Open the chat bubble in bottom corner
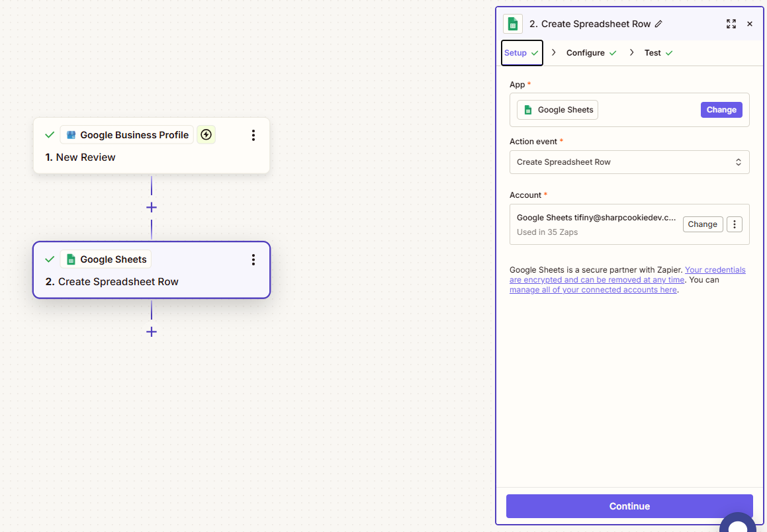767x532 pixels. tap(738, 523)
